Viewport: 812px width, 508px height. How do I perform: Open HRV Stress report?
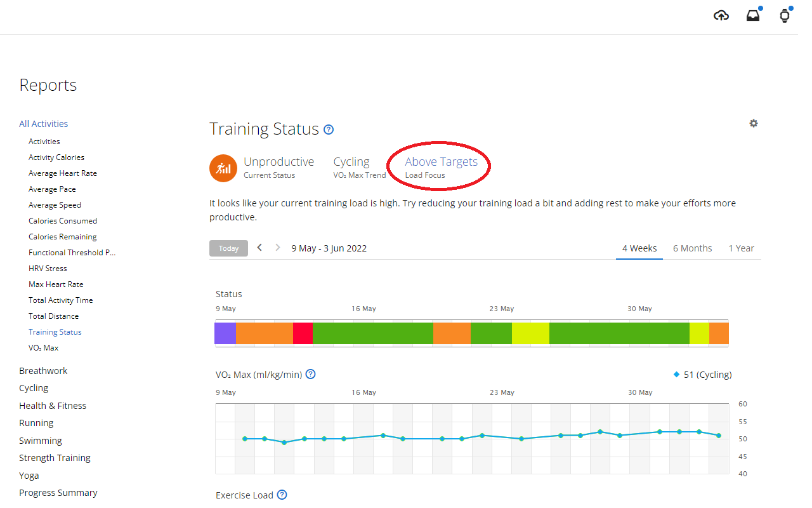48,269
